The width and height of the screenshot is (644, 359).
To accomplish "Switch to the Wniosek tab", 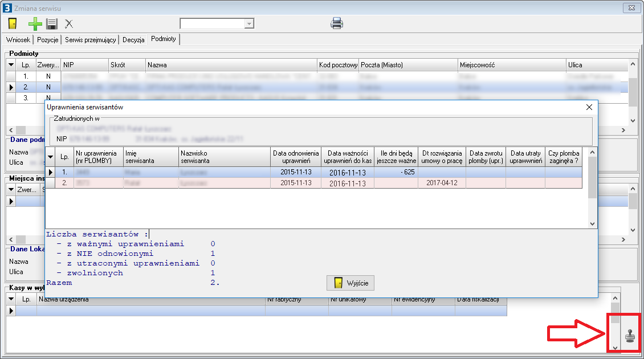I will click(18, 40).
